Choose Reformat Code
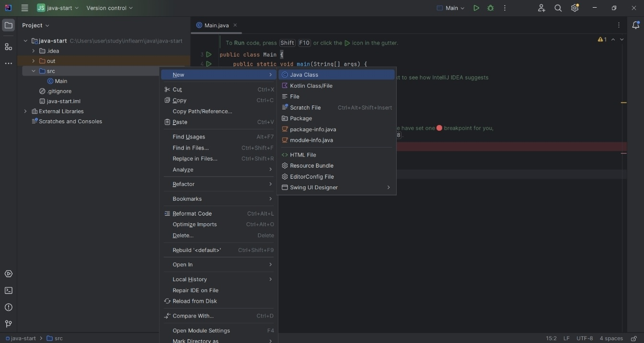Viewport: 644px width, 343px height. 218,214
